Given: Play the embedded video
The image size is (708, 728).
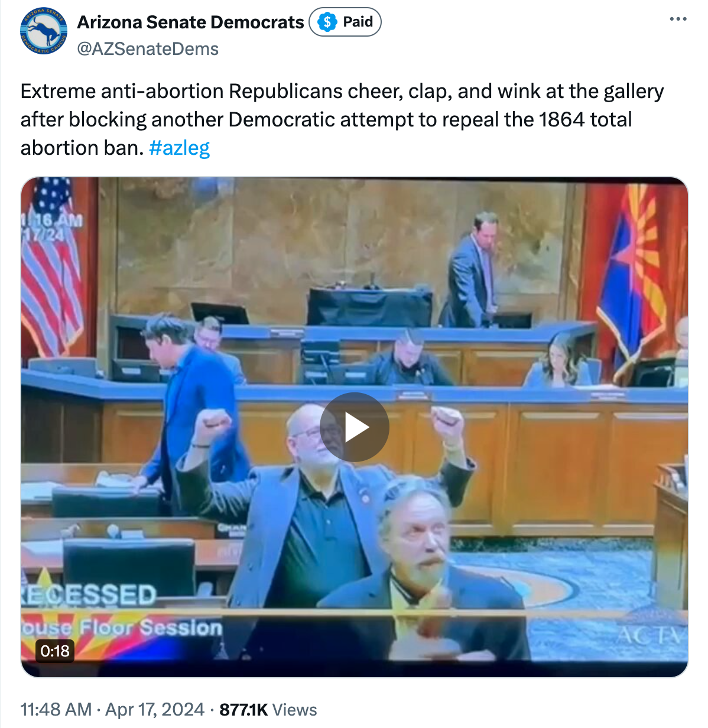Looking at the screenshot, I should point(354,427).
